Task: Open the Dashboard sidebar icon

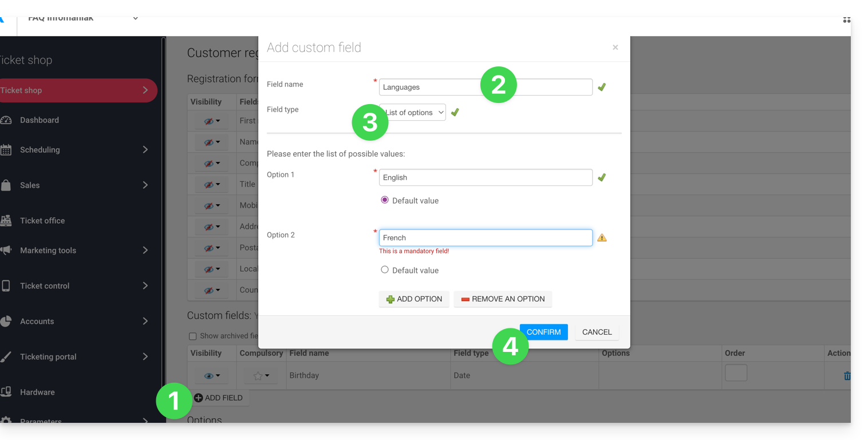Action: pos(6,120)
